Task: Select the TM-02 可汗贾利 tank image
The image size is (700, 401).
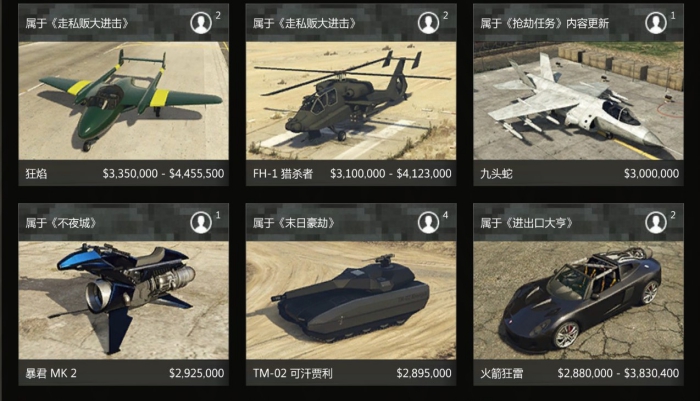Action: [351, 301]
